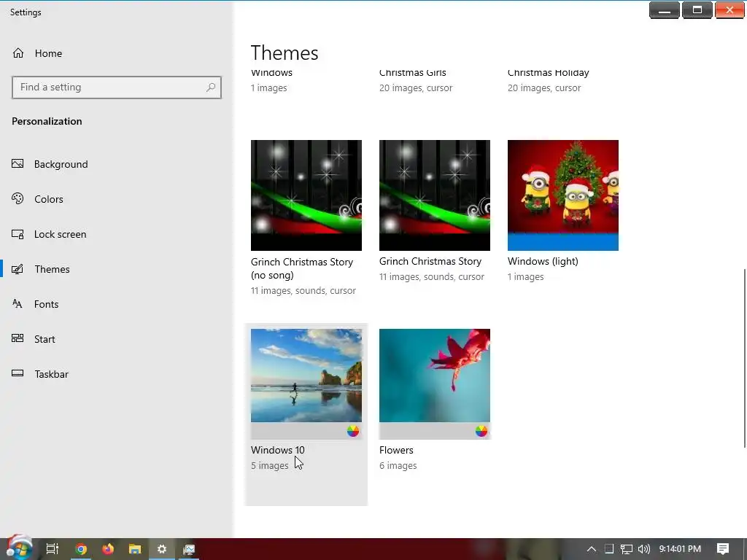This screenshot has height=560, width=747.
Task: Return to Settings Home
Action: tap(48, 53)
